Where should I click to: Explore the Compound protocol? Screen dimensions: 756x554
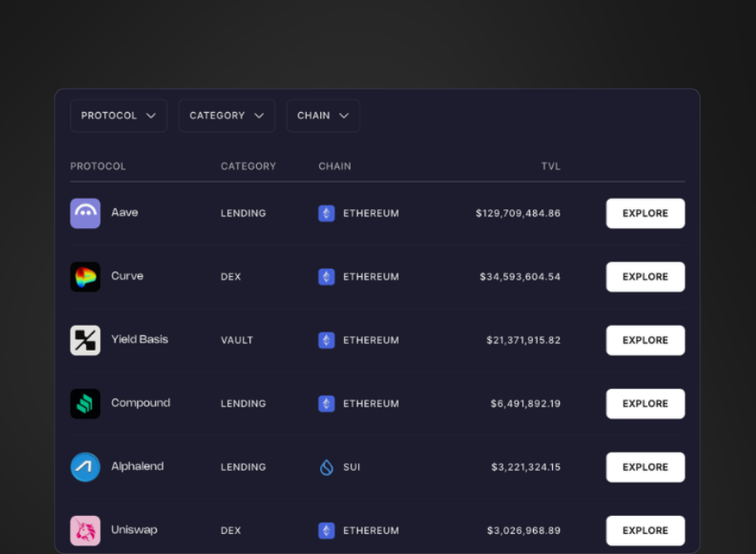pos(645,404)
